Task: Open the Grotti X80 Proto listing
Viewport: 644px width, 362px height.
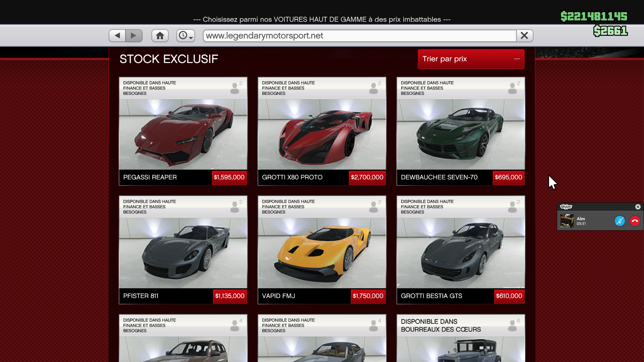Action: [x=322, y=134]
